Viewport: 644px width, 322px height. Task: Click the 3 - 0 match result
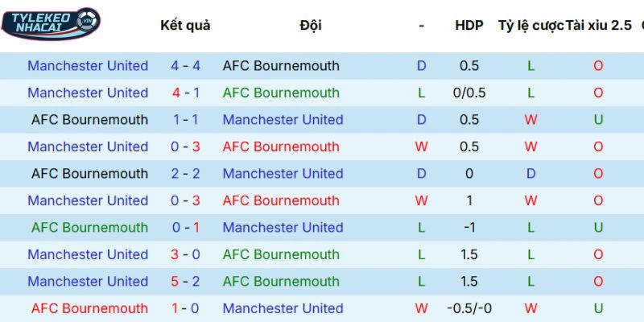tap(186, 254)
